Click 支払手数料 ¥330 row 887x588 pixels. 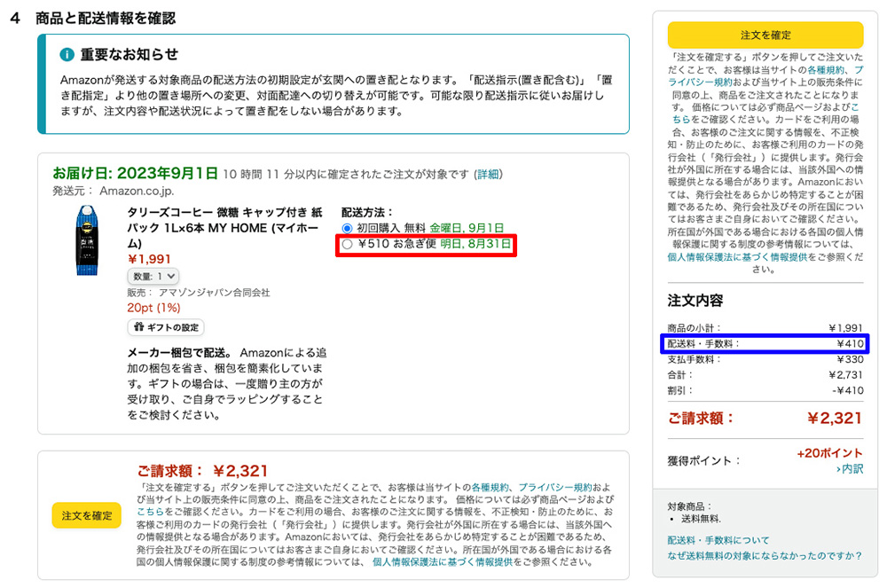(x=765, y=359)
